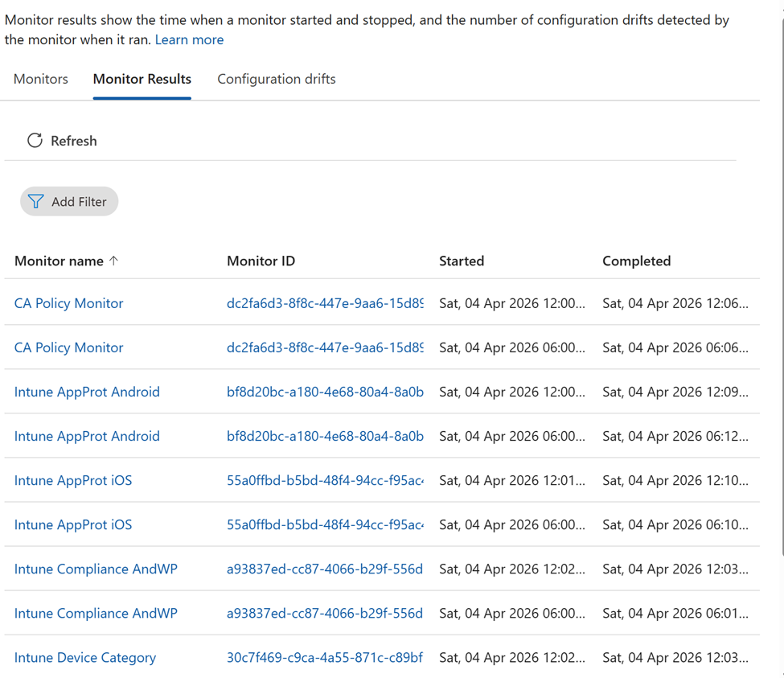Open CA Policy Monitor run started at 12:00
The image size is (784, 678).
click(x=69, y=303)
